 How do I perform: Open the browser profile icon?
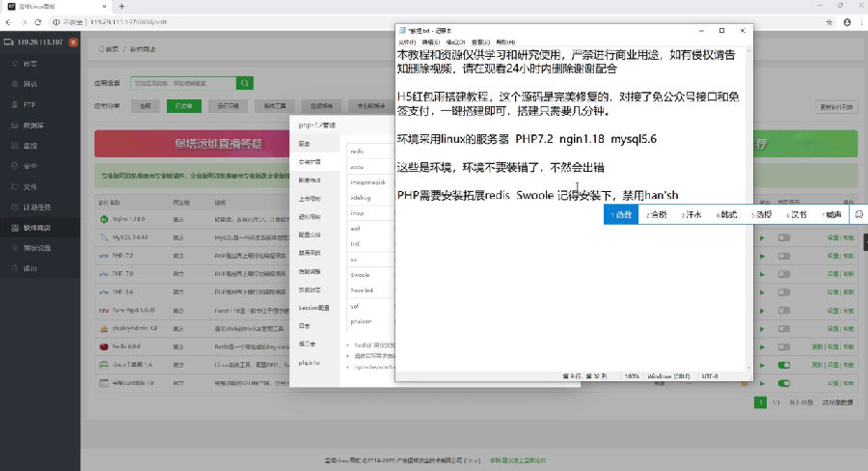[x=847, y=22]
